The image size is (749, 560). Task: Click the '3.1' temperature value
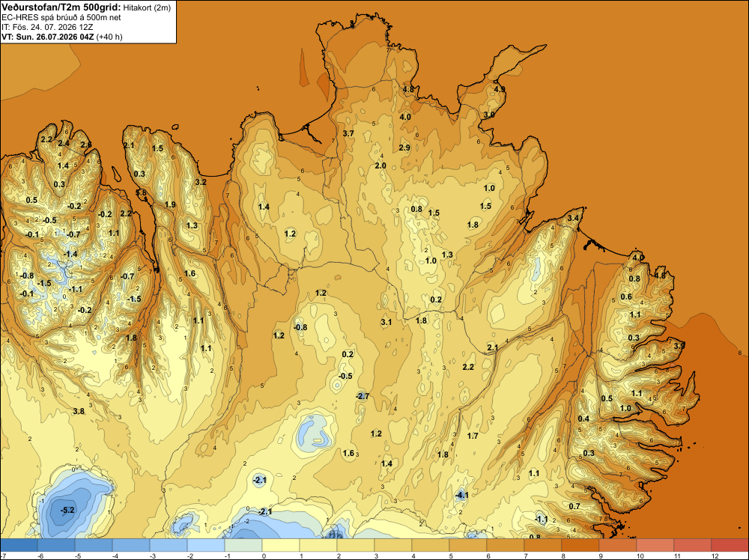[386, 322]
